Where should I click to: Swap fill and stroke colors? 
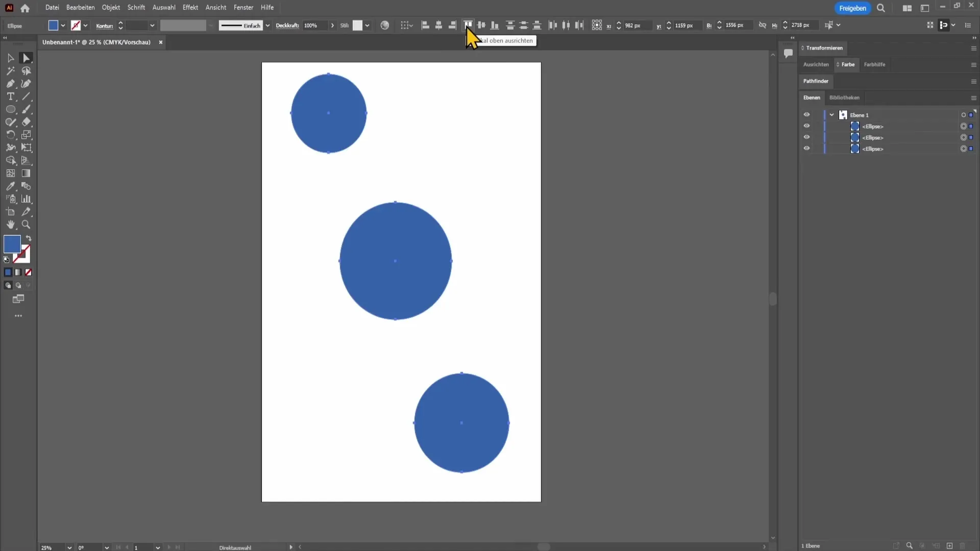tap(29, 238)
